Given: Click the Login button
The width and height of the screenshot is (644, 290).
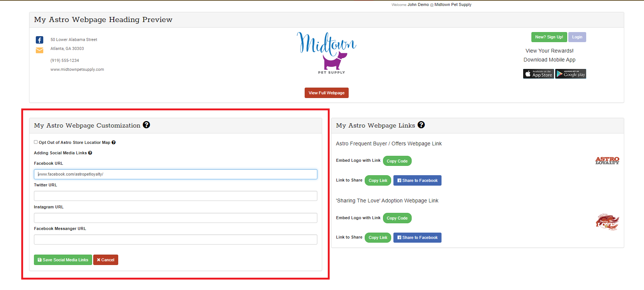Looking at the screenshot, I should click(x=577, y=37).
